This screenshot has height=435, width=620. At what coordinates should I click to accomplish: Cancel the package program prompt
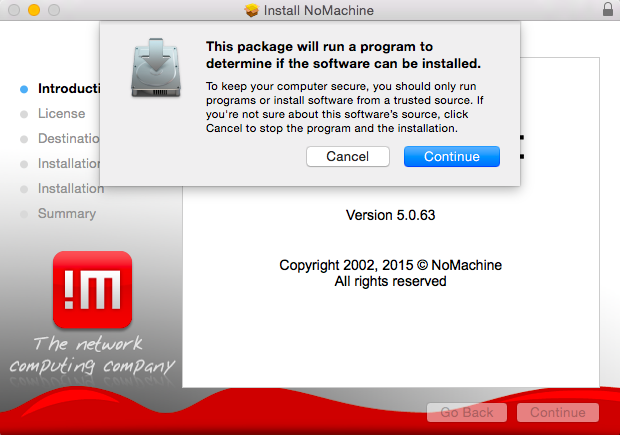pyautogui.click(x=348, y=157)
